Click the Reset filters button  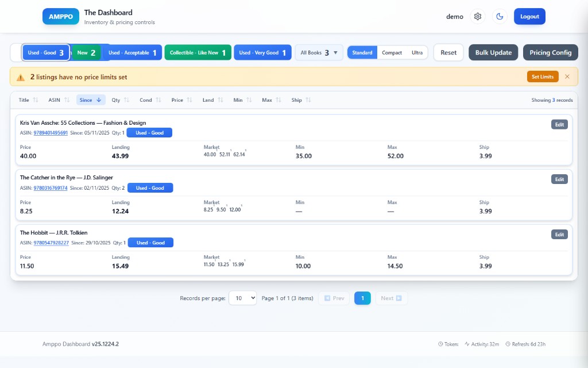(448, 52)
